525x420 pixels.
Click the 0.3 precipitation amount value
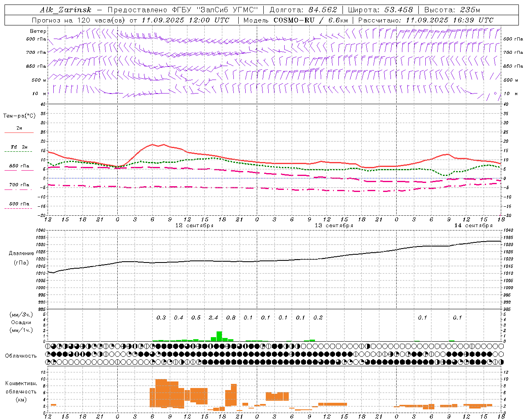coord(161,318)
